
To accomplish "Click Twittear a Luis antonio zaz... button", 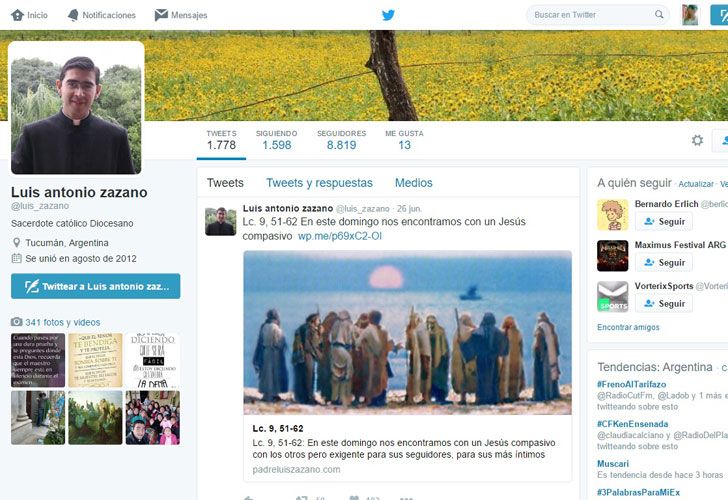I will tap(96, 286).
